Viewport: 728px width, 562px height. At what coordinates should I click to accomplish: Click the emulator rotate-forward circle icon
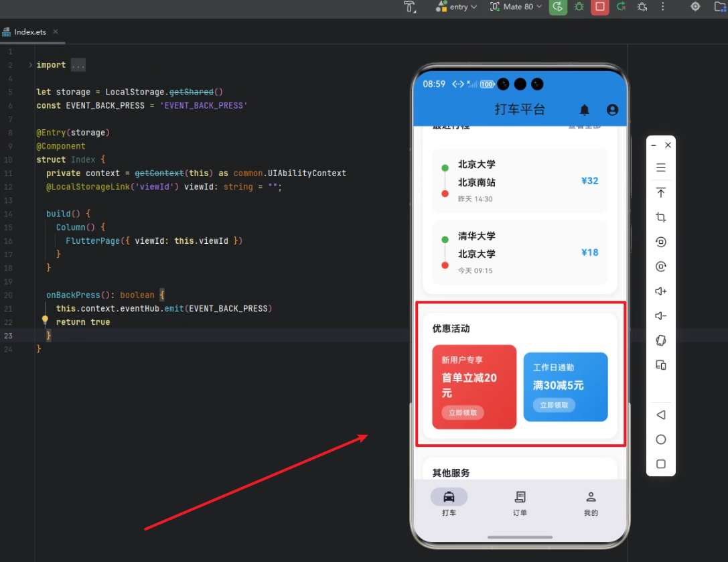point(660,267)
